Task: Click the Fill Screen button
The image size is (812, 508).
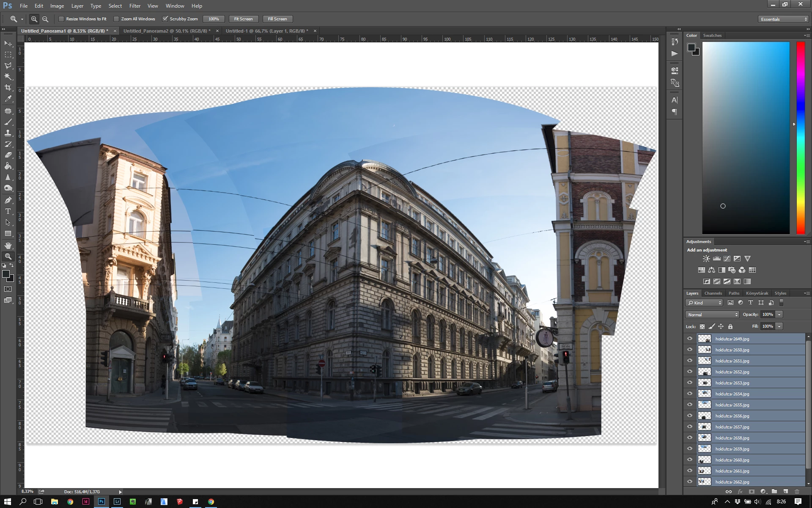Action: pos(277,19)
